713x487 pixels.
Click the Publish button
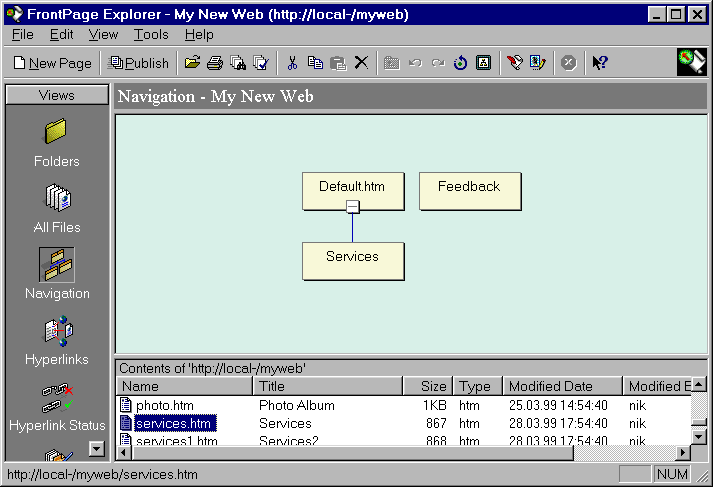point(139,63)
